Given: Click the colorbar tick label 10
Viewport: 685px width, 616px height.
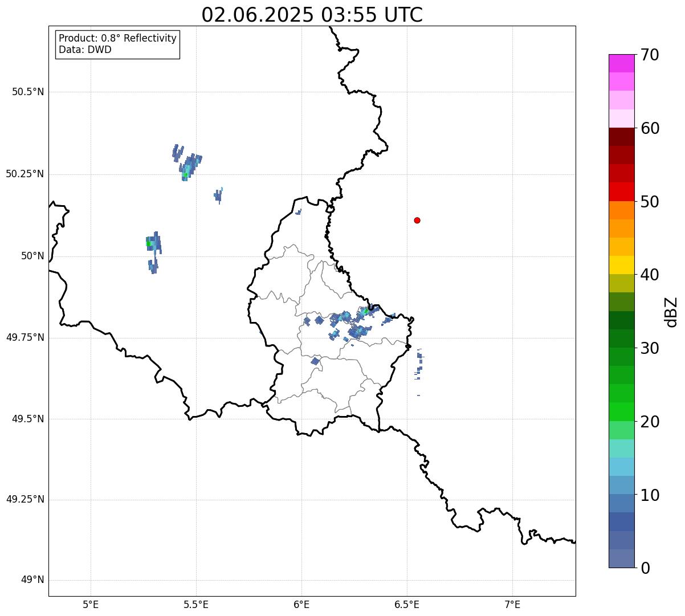Looking at the screenshot, I should (x=650, y=495).
